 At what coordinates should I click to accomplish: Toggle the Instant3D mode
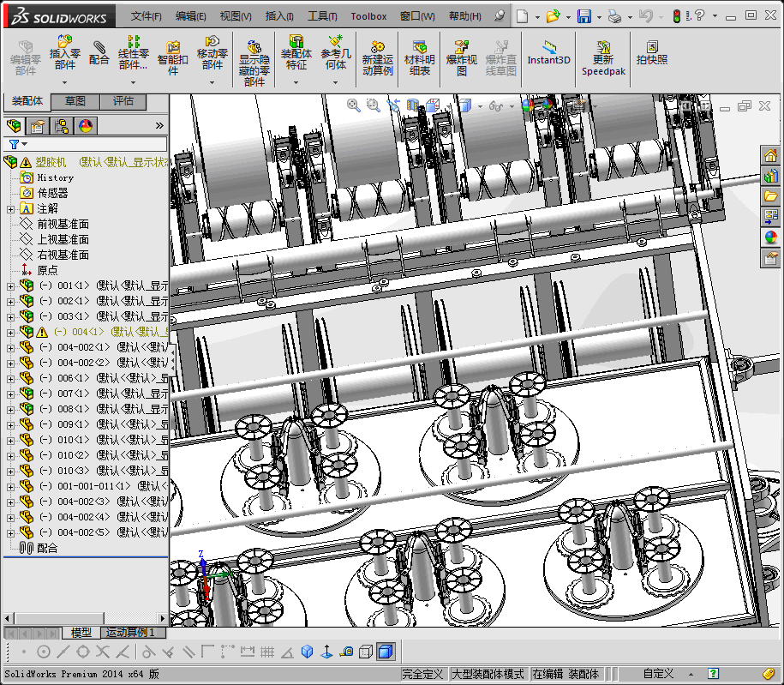pos(548,53)
